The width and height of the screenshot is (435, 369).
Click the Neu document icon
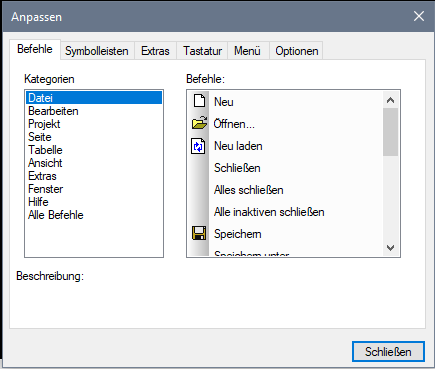[199, 101]
